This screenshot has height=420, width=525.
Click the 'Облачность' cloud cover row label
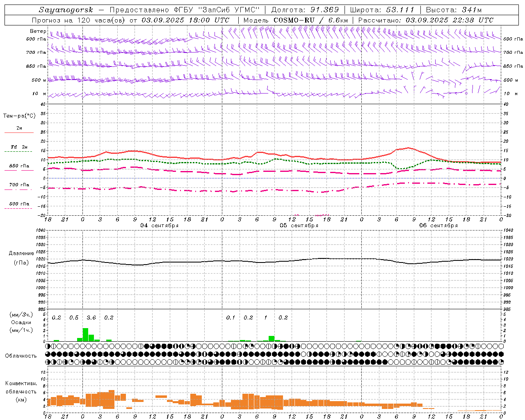21,356
